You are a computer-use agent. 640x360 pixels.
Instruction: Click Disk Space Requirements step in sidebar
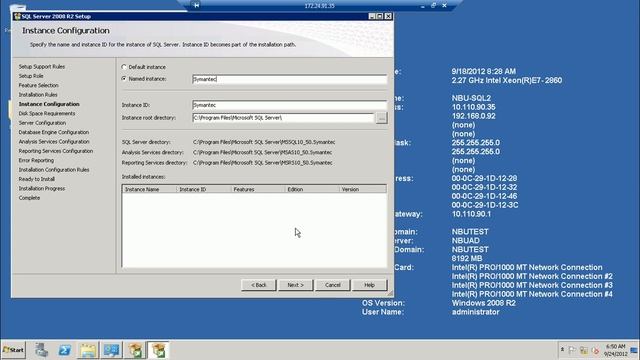pyautogui.click(x=47, y=113)
